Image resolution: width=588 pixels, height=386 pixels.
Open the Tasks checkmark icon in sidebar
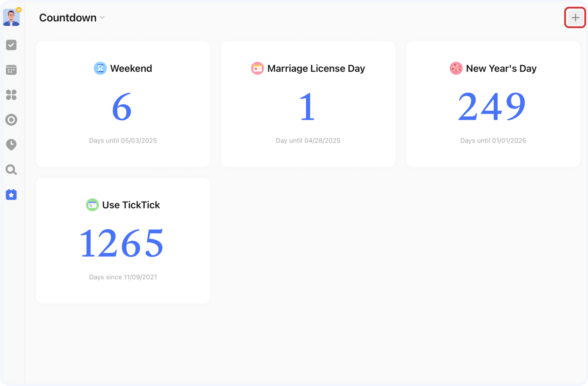pos(11,45)
